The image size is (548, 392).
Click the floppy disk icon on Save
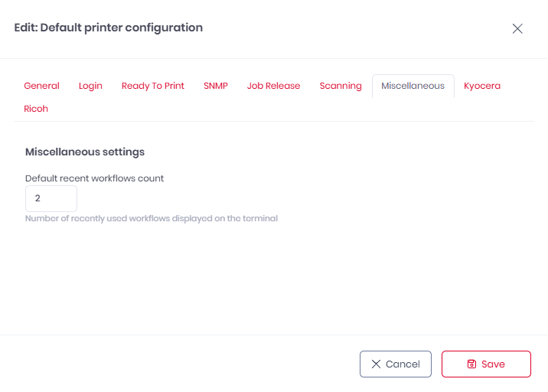click(471, 364)
